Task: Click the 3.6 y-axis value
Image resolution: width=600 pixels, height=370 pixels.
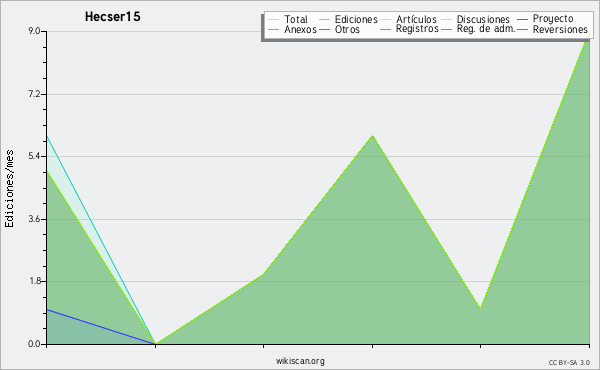Action: [34, 219]
